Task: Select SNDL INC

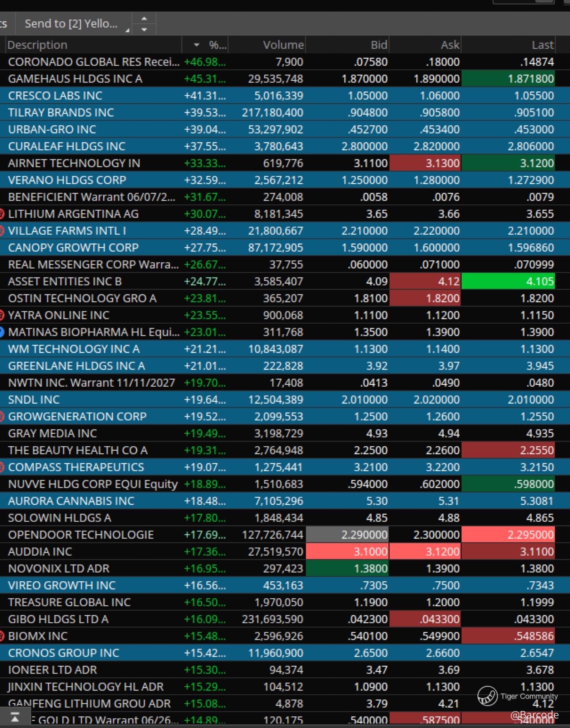Action: pos(34,400)
